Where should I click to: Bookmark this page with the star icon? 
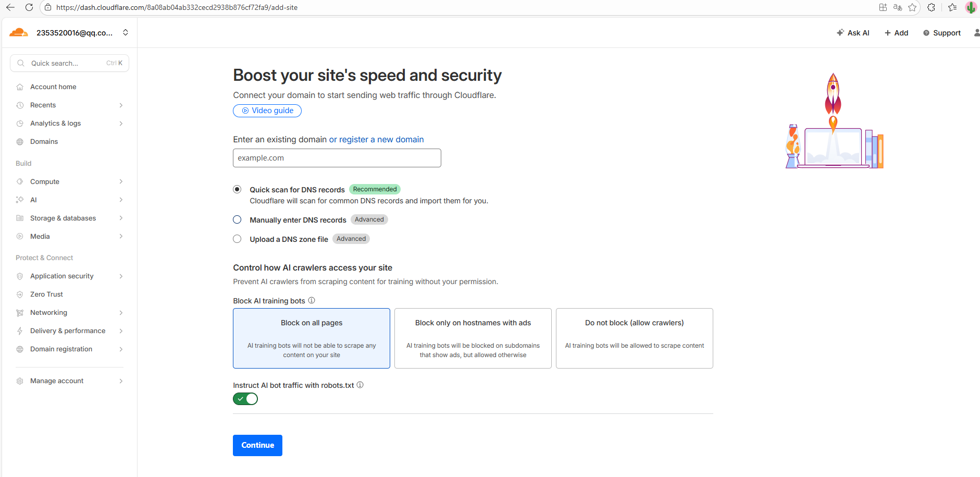click(912, 7)
